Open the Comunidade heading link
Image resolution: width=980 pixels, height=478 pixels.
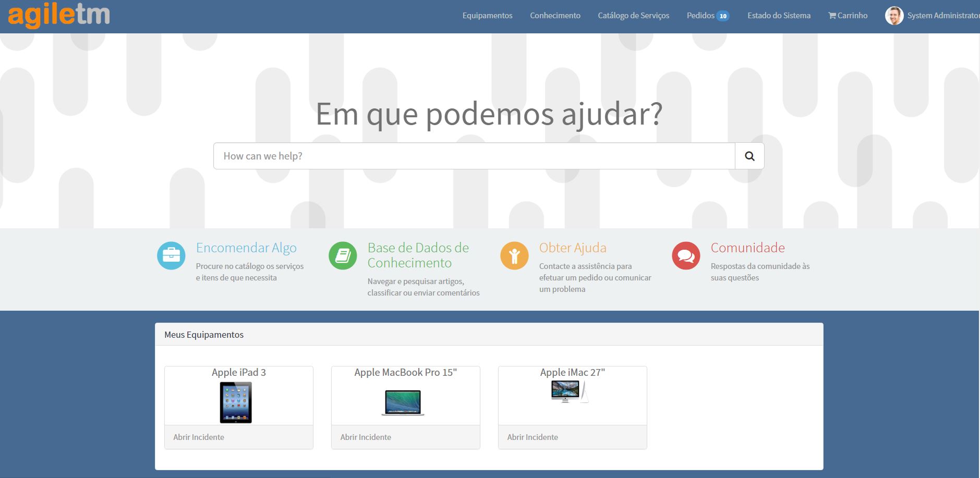[x=747, y=248]
